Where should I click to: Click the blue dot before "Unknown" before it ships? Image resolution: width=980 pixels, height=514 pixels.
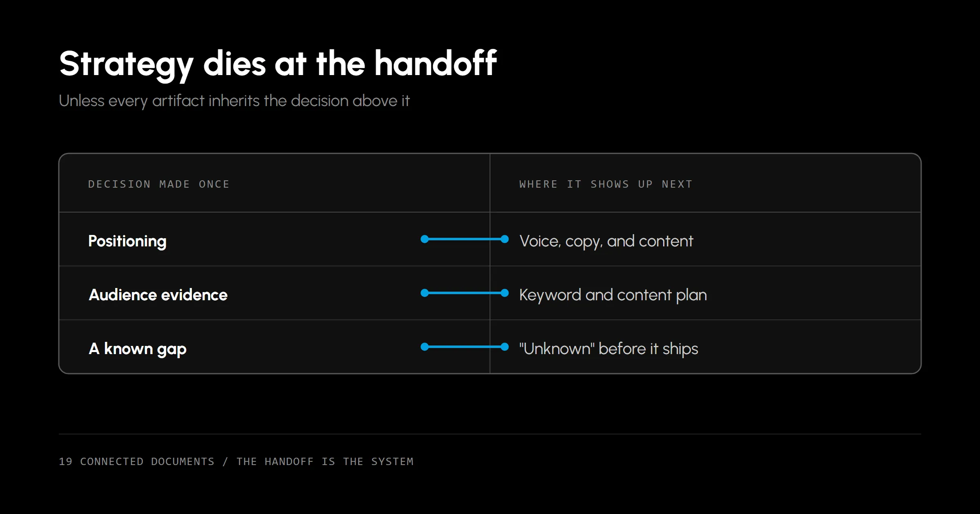(505, 347)
